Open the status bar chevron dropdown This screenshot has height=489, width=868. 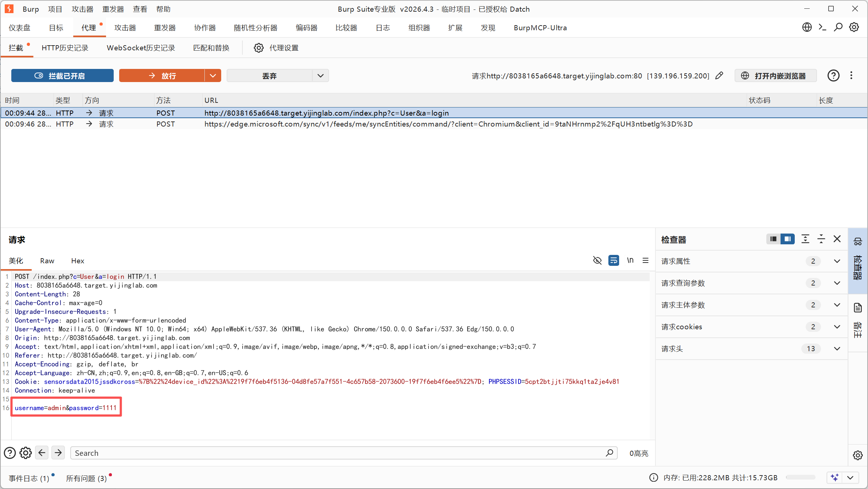pyautogui.click(x=851, y=477)
